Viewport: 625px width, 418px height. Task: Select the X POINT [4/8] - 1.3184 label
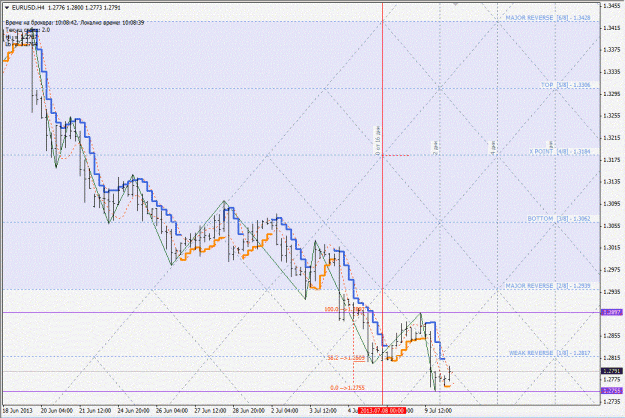click(560, 152)
